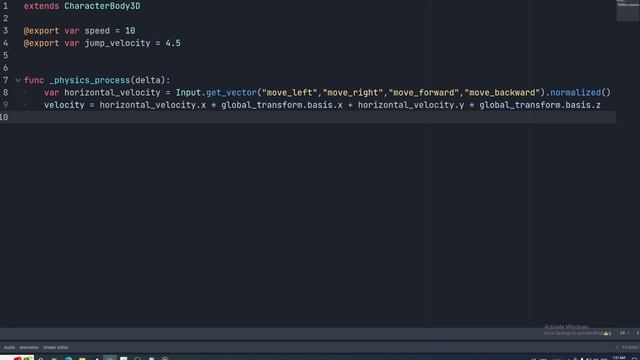Click the "move_right" string
This screenshot has height=360, width=640.
(x=353, y=93)
